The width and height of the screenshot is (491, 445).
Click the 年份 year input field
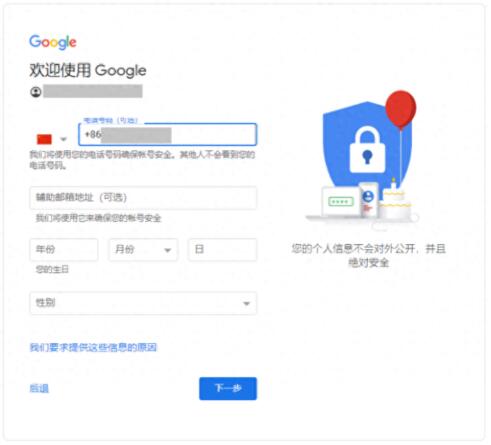(64, 250)
